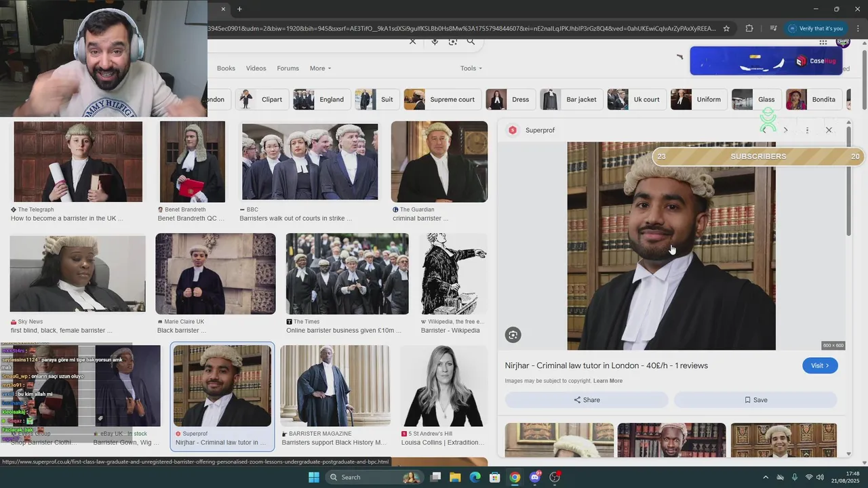The image size is (868, 488).
Task: Click the Chrome 'Verify that it's you' profile button
Action: coord(816,28)
